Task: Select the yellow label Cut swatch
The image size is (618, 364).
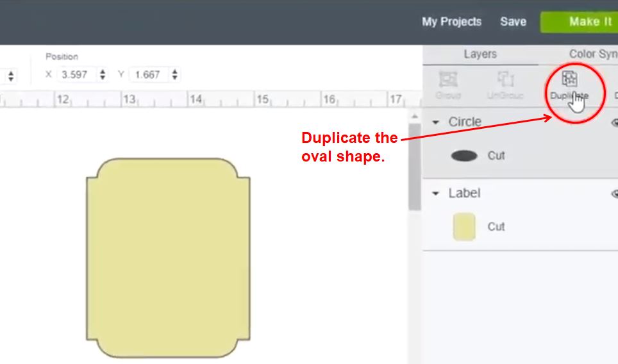Action: pyautogui.click(x=464, y=226)
